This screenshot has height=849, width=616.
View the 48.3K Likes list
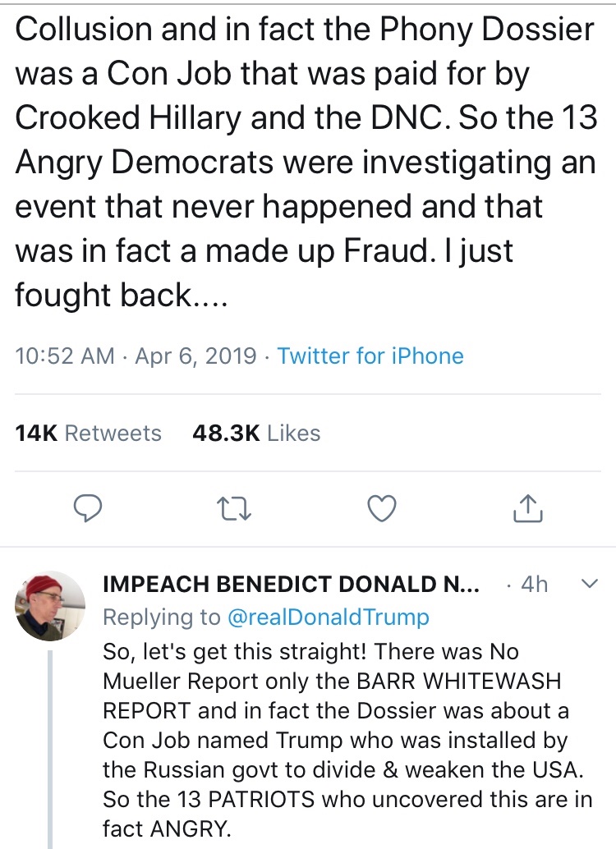click(255, 433)
